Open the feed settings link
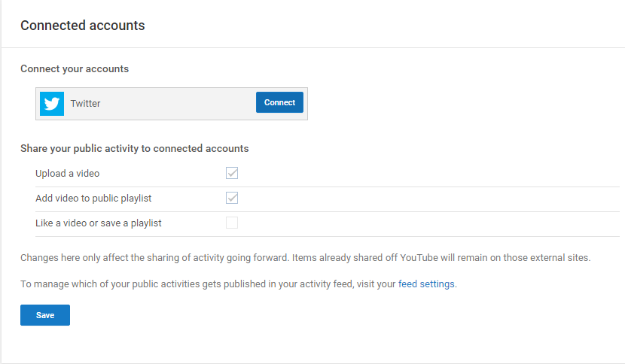625x364 pixels. [x=426, y=284]
